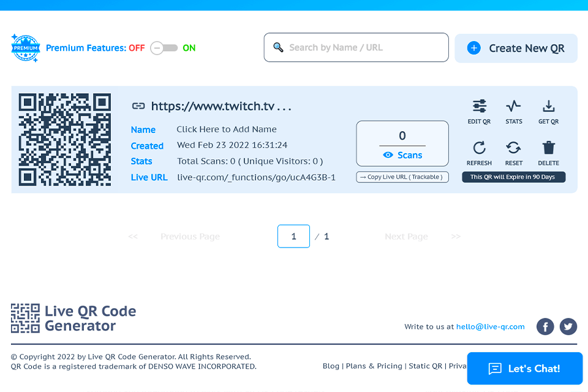Viewport: 588px width, 392px height.
Task: Click the Search by Name / URL field
Action: [x=356, y=47]
